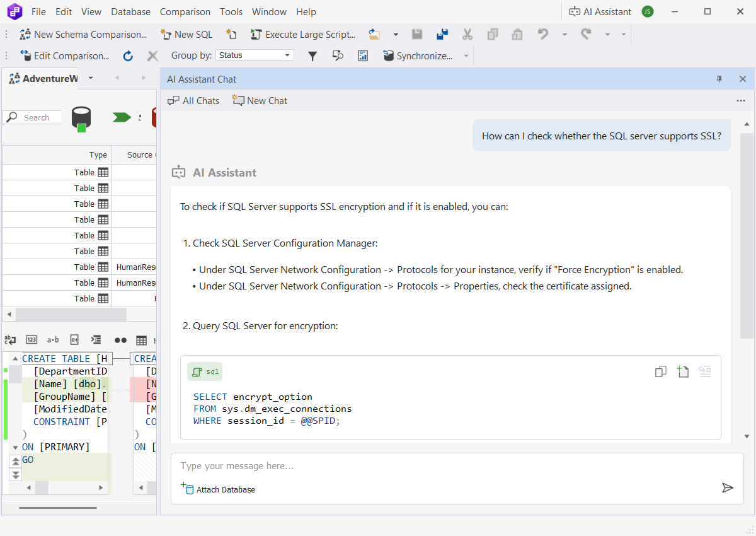Copy the SQL code block
Viewport: 756px width, 536px height.
coord(661,371)
